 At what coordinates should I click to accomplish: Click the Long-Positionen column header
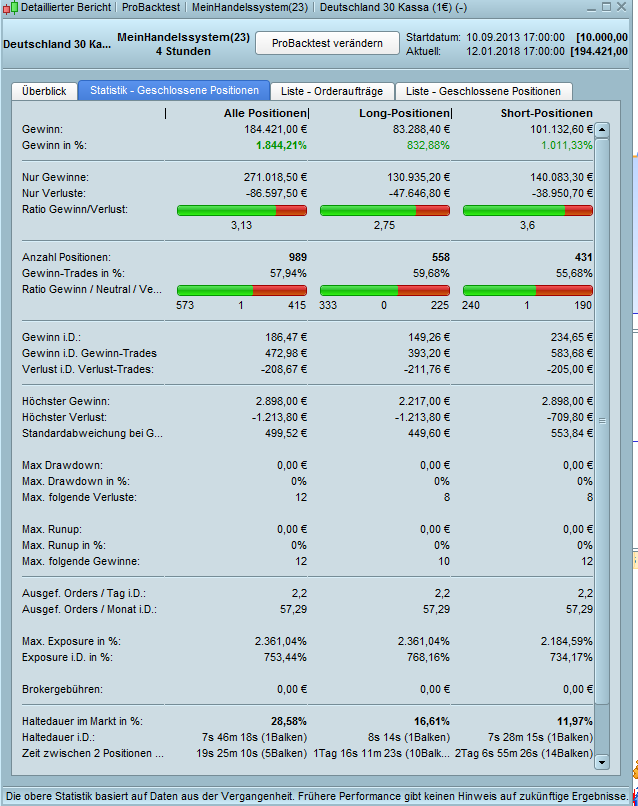(405, 113)
